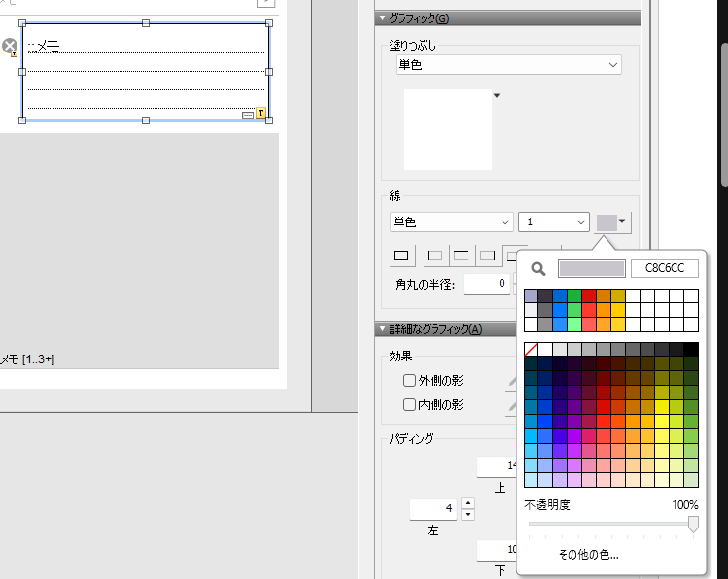Click the small field-type icon beside T badge
Screen dimensions: 728x579
[247, 114]
